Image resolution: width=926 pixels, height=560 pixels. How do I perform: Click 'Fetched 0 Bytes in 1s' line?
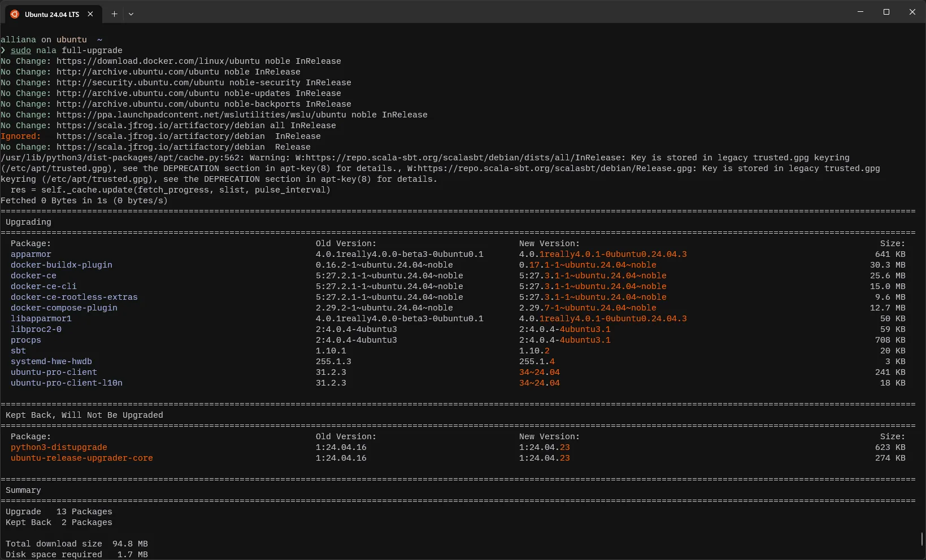click(x=84, y=200)
